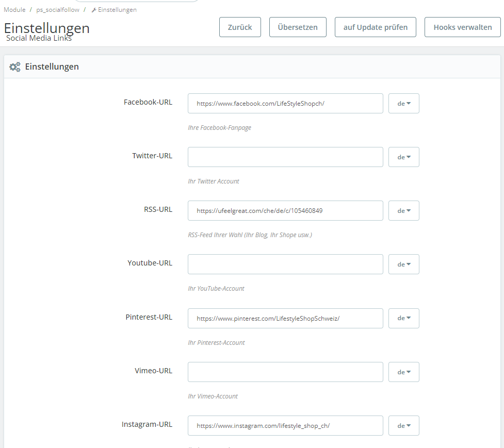The width and height of the screenshot is (504, 448).
Task: Click the large Einstellungen page title
Action: point(46,28)
